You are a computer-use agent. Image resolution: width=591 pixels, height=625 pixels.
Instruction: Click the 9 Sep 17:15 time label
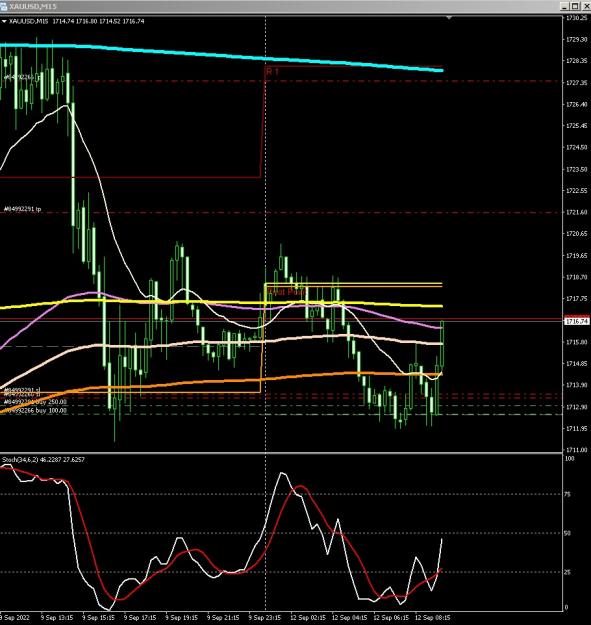coord(139,617)
